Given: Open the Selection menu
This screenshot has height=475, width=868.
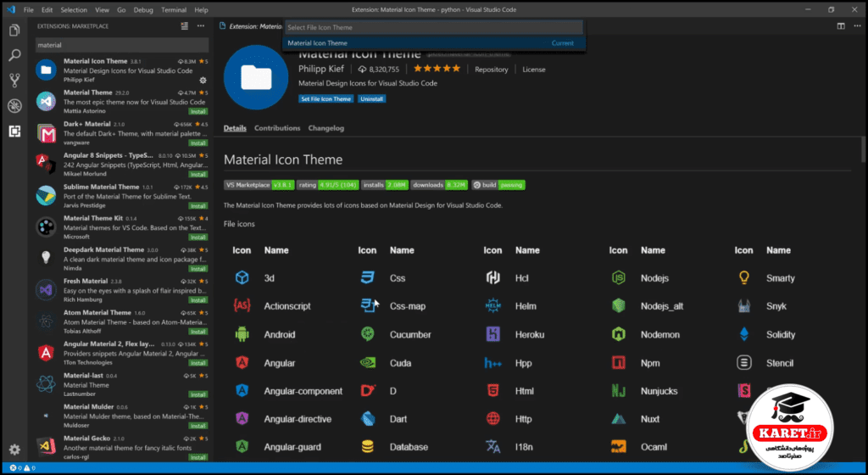Looking at the screenshot, I should (x=74, y=10).
